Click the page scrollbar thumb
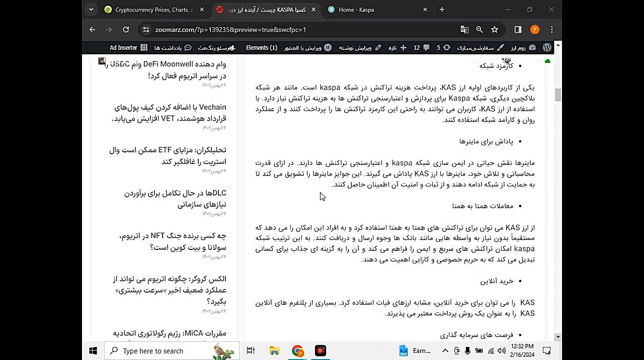The height and width of the screenshot is (360, 644). [x=557, y=95]
